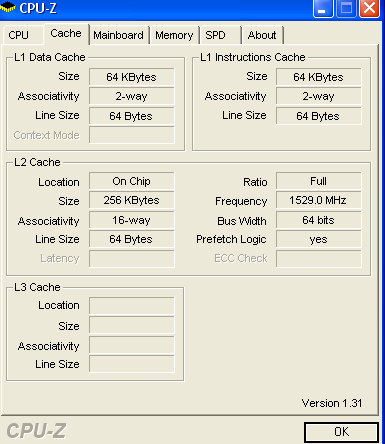Switch to the SPD tab
385x444 pixels.
[x=220, y=35]
